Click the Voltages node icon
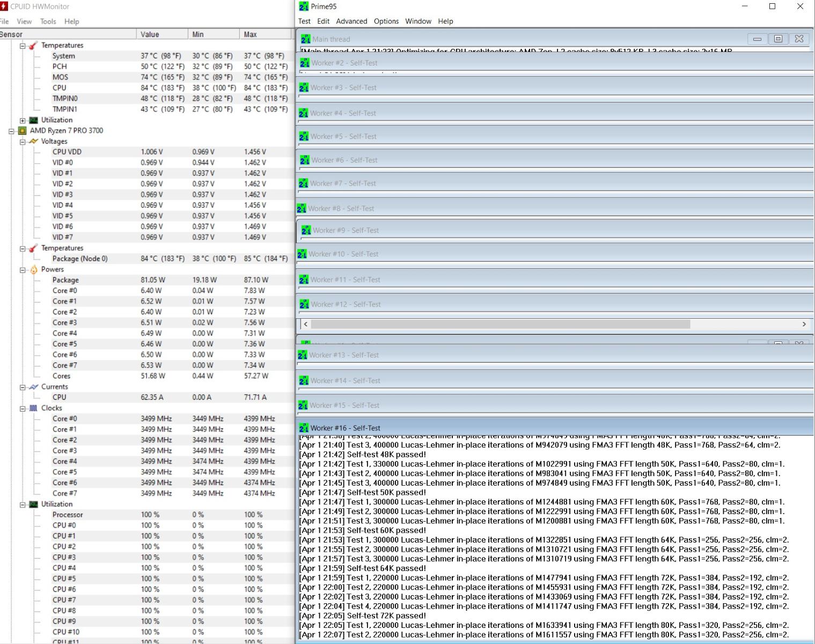The image size is (815, 644). pyautogui.click(x=33, y=141)
